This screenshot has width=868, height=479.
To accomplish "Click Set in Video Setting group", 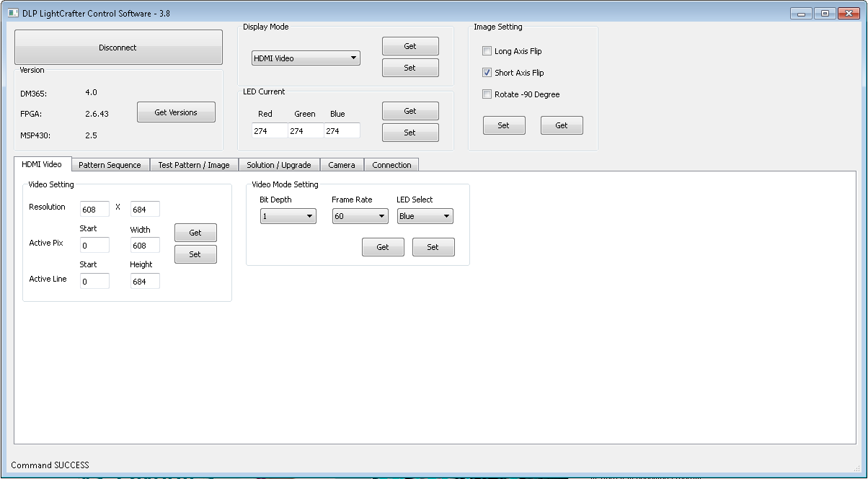I will click(195, 254).
